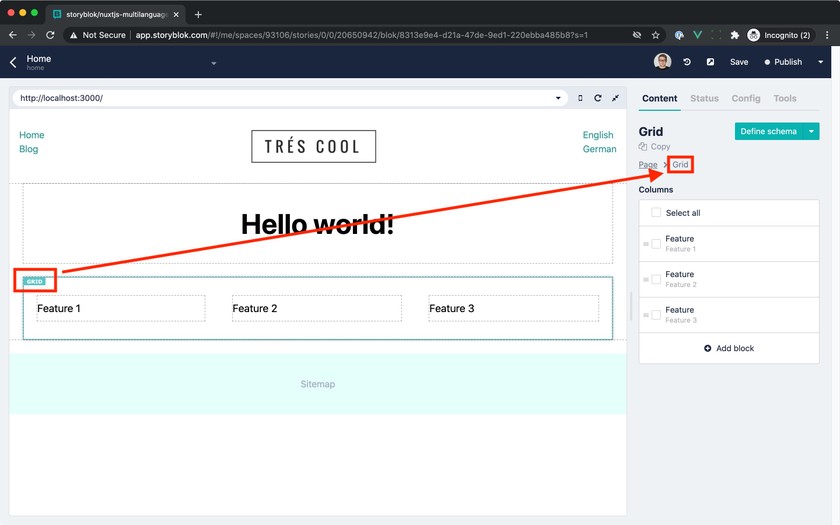The width and height of the screenshot is (840, 525).
Task: Click the GRID block label tag
Action: point(34,281)
